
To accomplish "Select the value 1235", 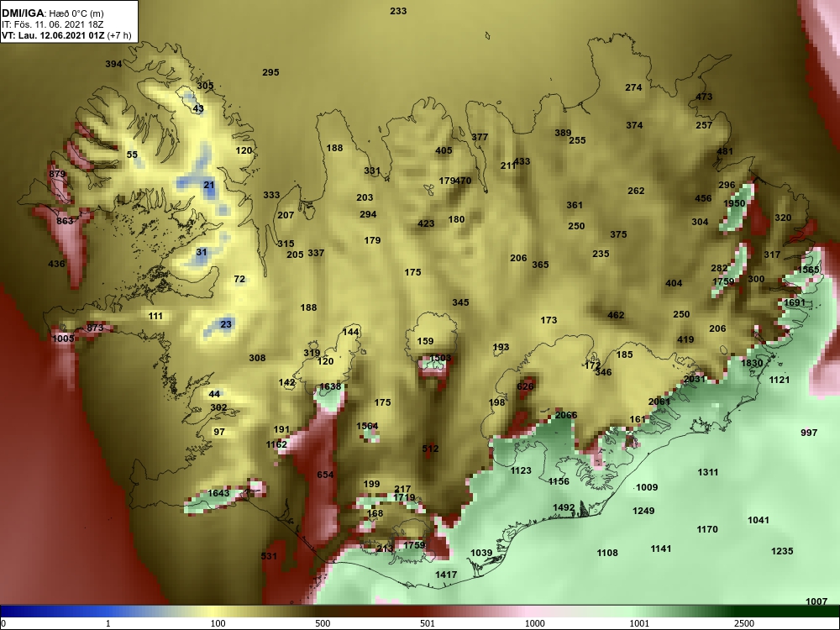I will tap(782, 551).
